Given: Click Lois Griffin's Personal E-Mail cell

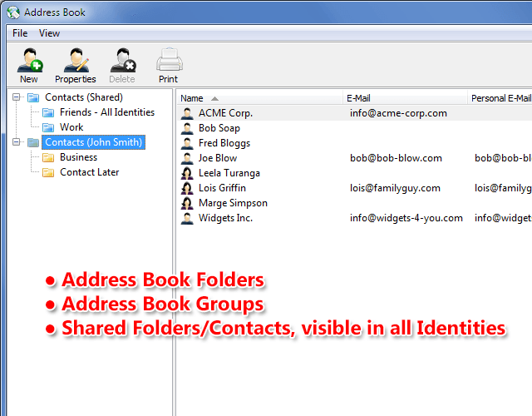Looking at the screenshot, I should (503, 188).
